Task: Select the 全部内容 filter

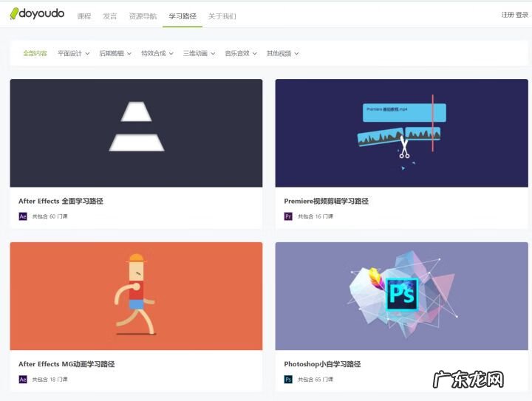Action: tap(35, 53)
